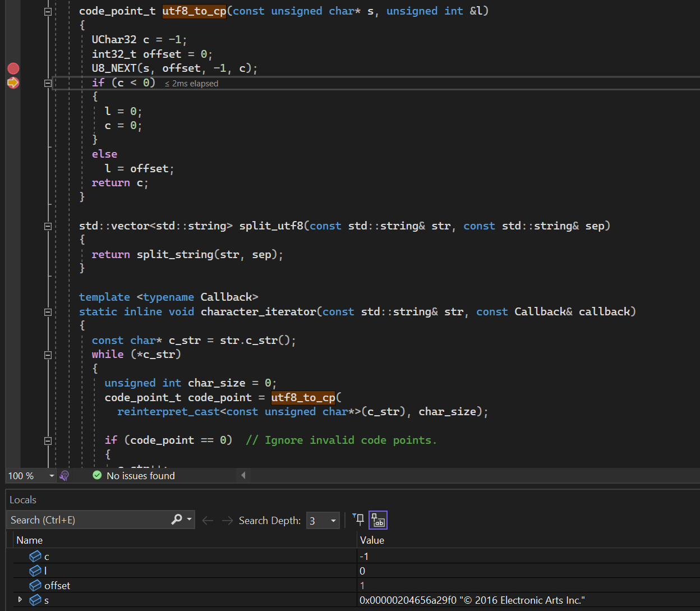Image resolution: width=700 pixels, height=611 pixels.
Task: Open the search options dropdown arrow
Action: pos(189,520)
